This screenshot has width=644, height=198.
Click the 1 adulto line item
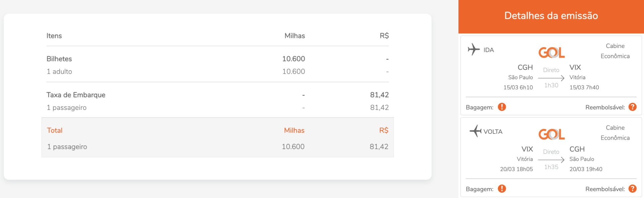pos(59,71)
